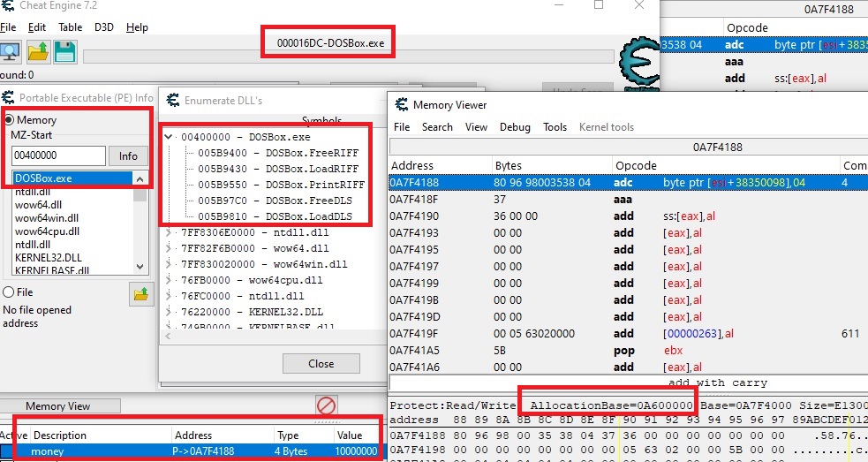Click the open file folder icon in PE Info
This screenshot has height=462, width=868.
[141, 295]
